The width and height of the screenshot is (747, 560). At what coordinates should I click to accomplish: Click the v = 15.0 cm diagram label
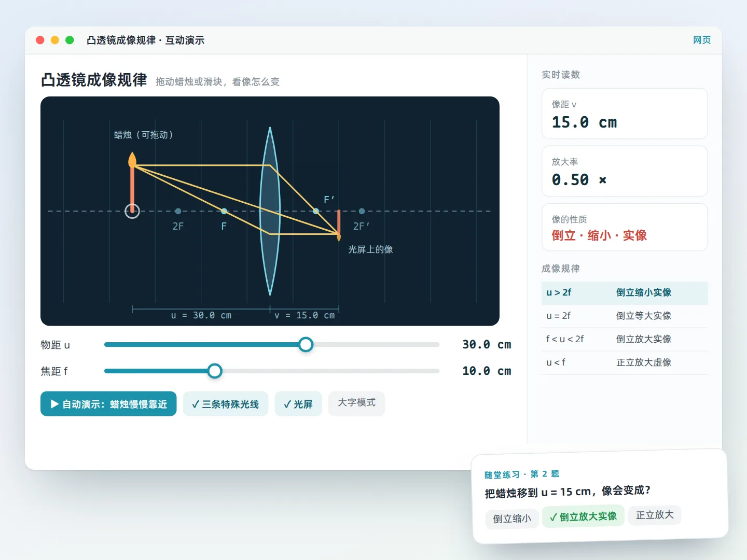click(x=305, y=315)
